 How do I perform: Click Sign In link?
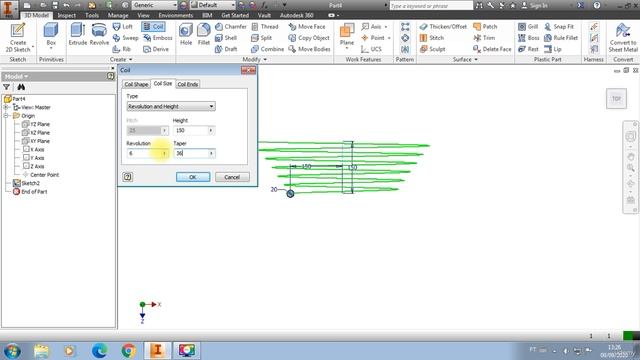point(534,5)
